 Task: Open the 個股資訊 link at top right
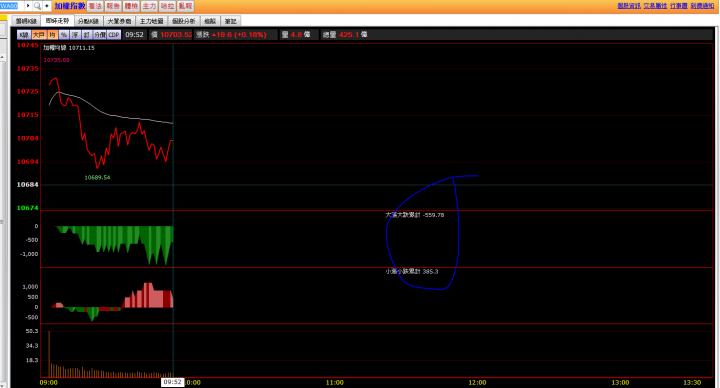pos(629,6)
